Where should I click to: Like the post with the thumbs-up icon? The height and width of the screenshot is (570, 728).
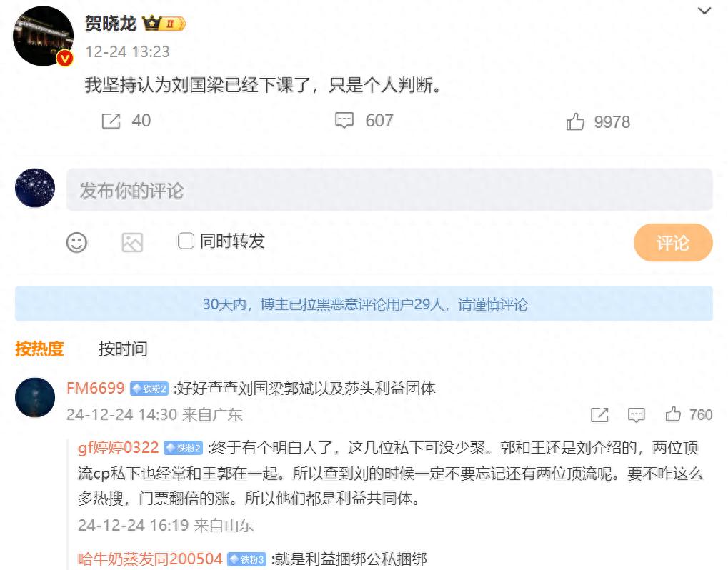tap(575, 121)
